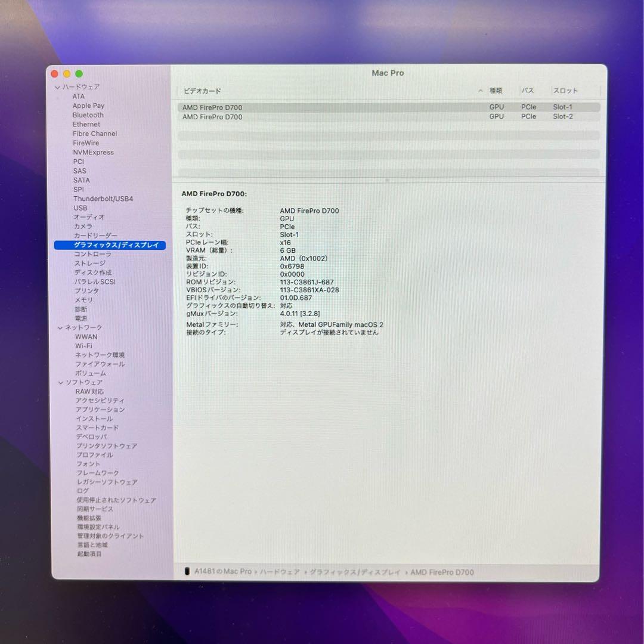
Task: Select 同期サービス item
Action: [95, 509]
